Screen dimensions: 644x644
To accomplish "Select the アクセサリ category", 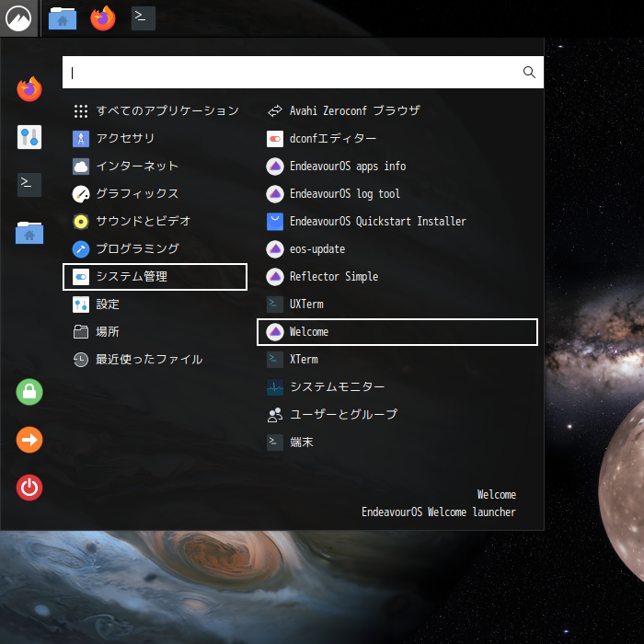I will 155,138.
